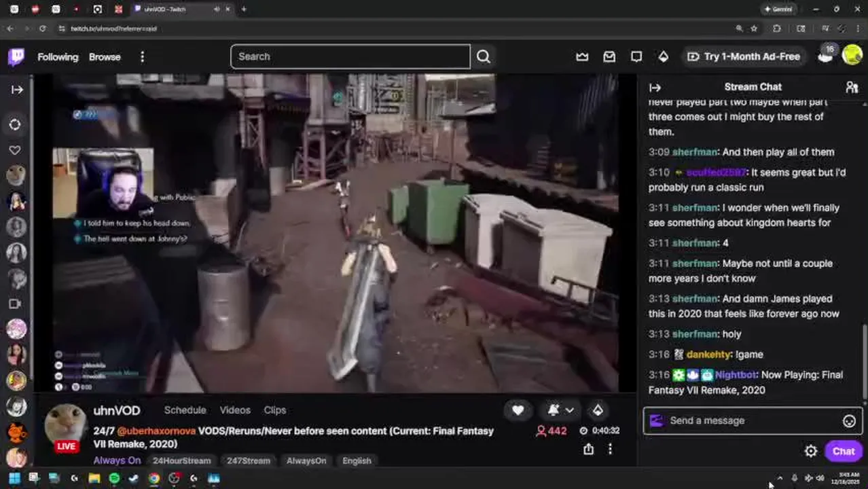Select the AlwaysOn tag
Image resolution: width=868 pixels, height=489 pixels.
tap(306, 460)
